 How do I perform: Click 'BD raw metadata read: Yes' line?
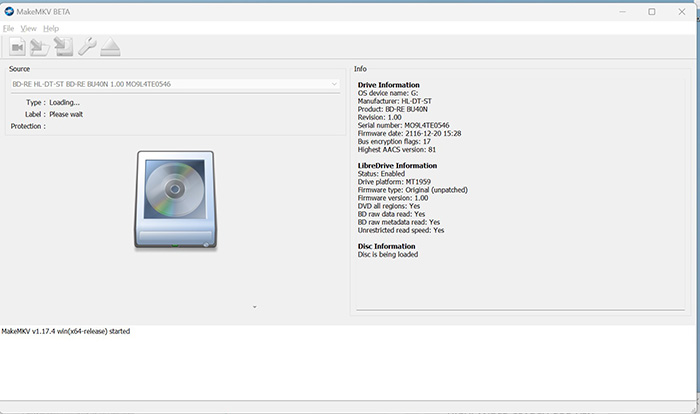point(399,222)
